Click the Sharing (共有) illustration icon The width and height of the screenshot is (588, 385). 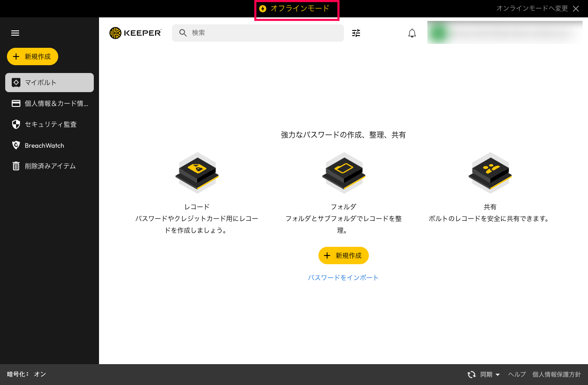490,173
